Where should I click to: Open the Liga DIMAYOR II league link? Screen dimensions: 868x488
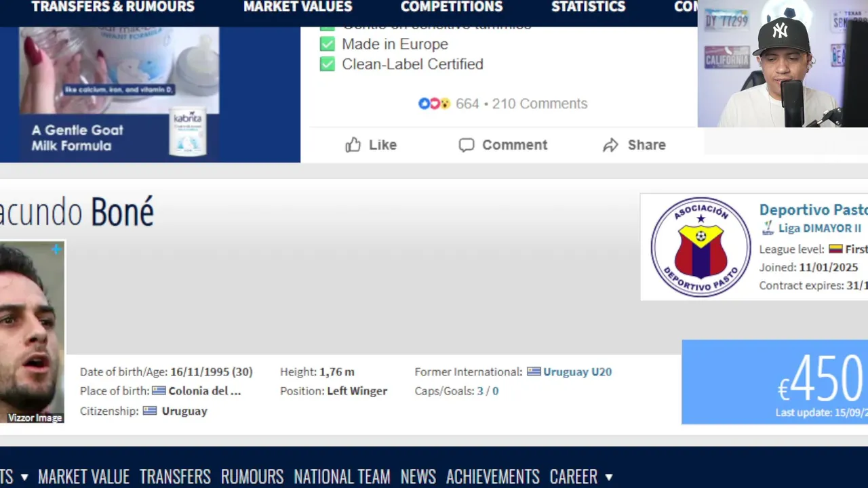point(819,228)
